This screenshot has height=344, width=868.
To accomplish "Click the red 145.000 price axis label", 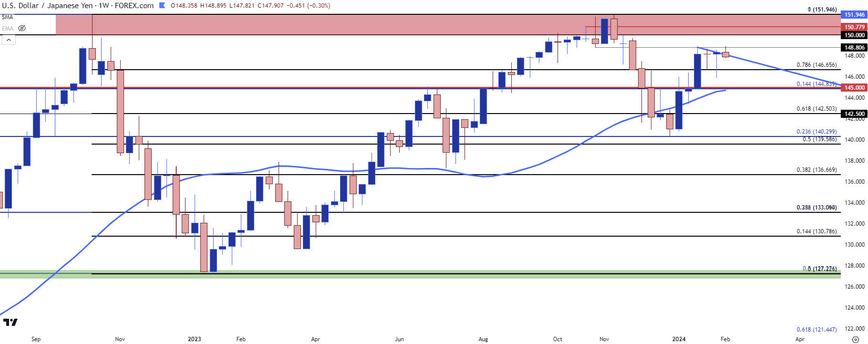I will coord(854,88).
